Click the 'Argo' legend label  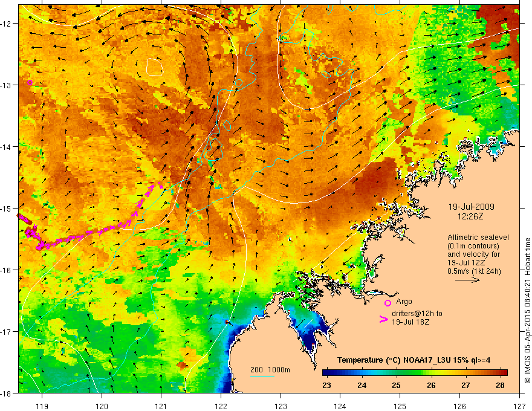tap(404, 302)
